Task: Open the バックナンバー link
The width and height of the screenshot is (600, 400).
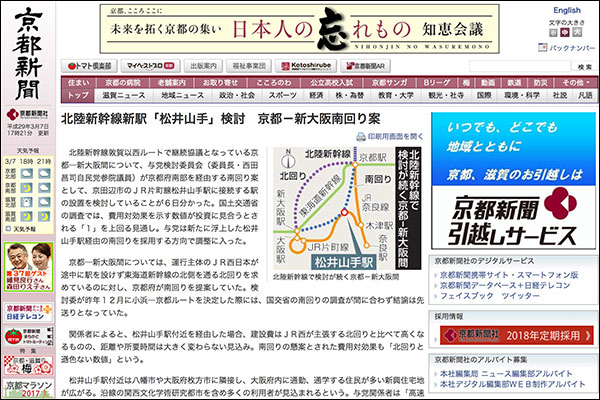Action: [571, 48]
